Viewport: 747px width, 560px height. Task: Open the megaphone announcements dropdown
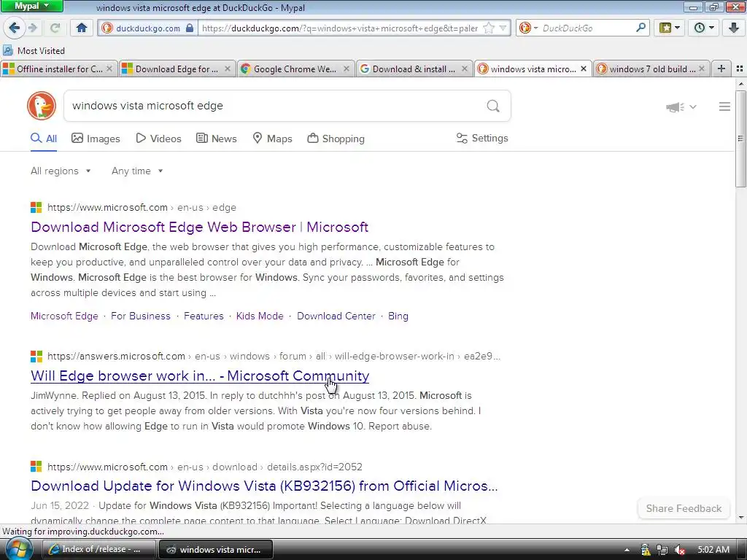(x=681, y=107)
